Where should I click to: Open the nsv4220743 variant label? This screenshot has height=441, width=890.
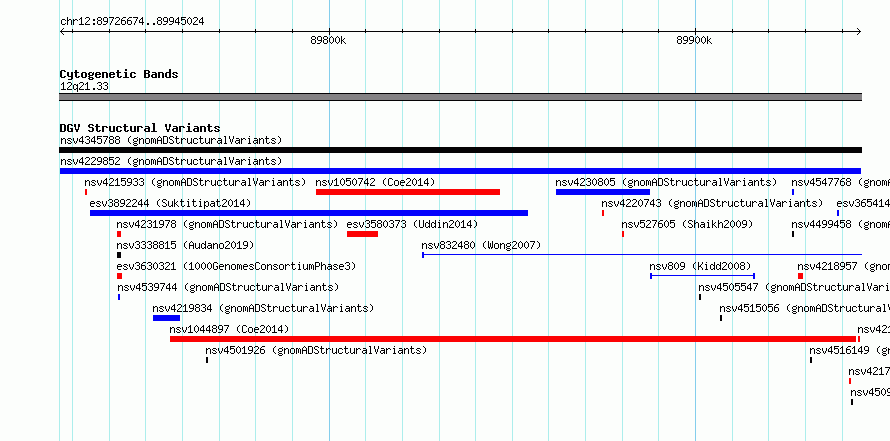click(712, 203)
